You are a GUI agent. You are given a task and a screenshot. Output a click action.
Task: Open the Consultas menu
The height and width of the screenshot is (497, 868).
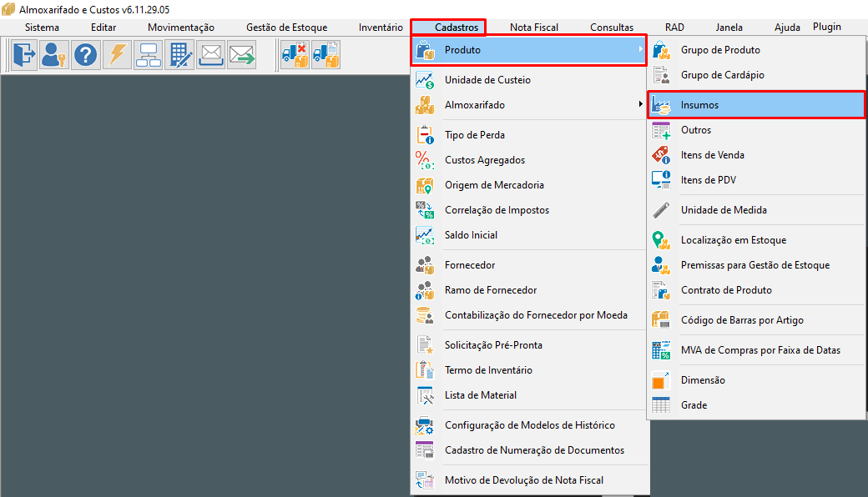pyautogui.click(x=612, y=27)
